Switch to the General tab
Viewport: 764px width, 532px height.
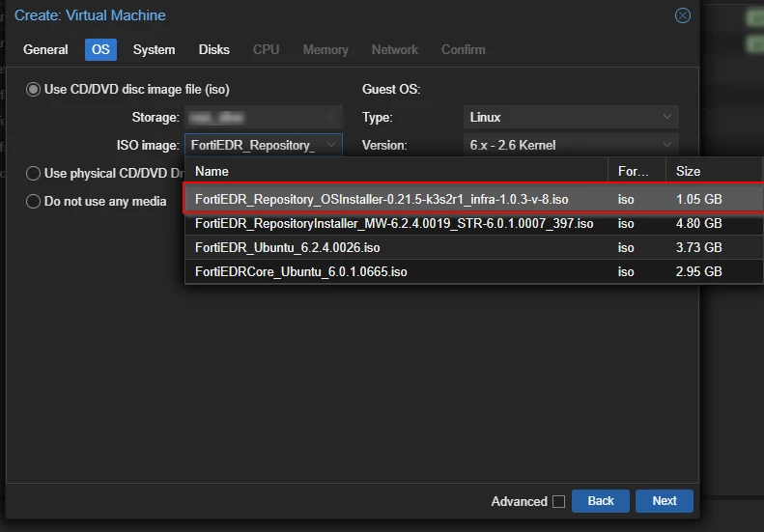[x=45, y=49]
